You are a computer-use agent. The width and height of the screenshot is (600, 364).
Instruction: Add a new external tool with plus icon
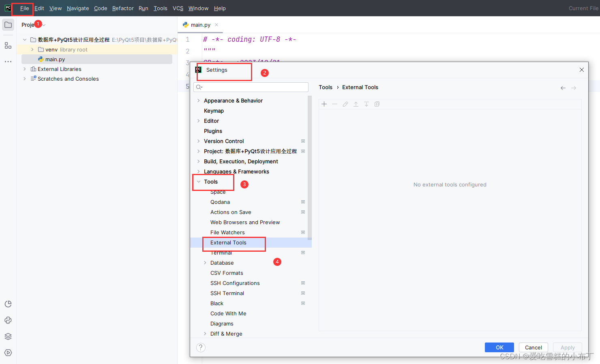pos(324,104)
